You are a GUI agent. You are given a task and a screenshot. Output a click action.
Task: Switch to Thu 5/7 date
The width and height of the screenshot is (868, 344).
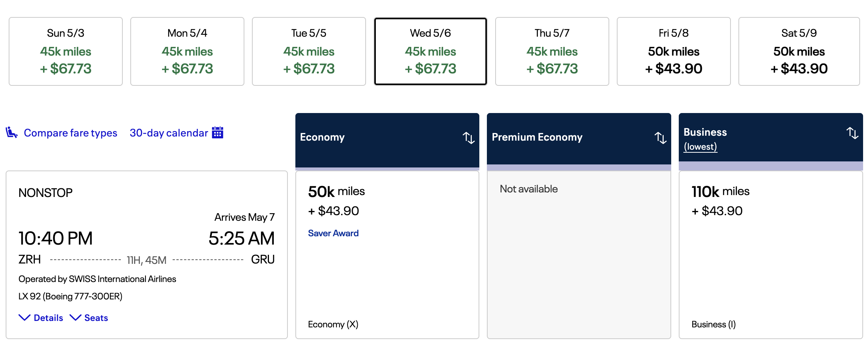(552, 51)
